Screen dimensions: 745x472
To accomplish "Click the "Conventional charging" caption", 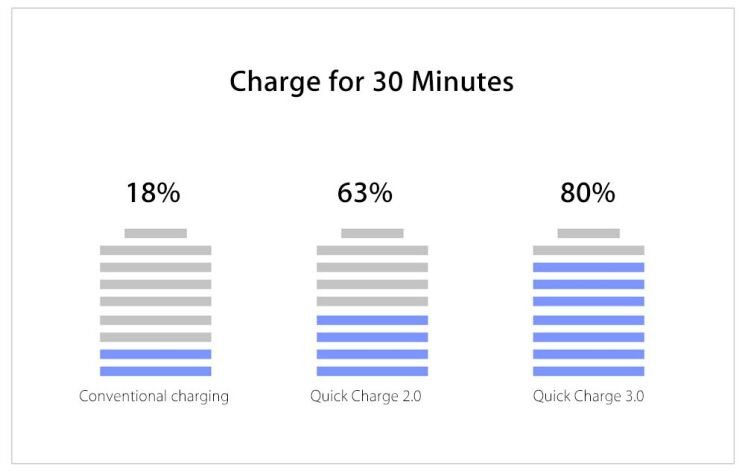I will point(154,396).
